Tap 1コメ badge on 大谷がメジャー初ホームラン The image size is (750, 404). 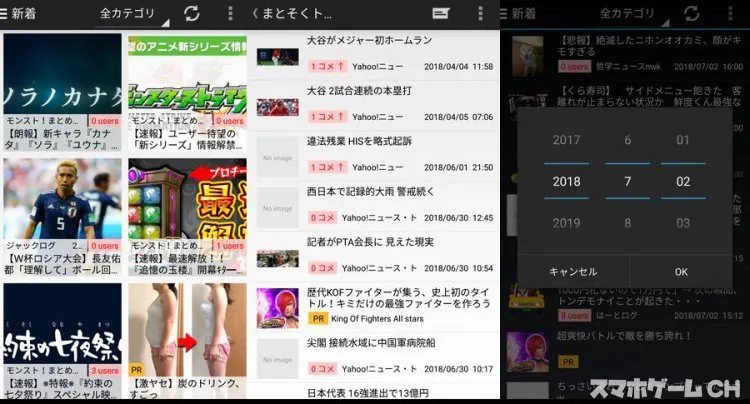click(328, 66)
